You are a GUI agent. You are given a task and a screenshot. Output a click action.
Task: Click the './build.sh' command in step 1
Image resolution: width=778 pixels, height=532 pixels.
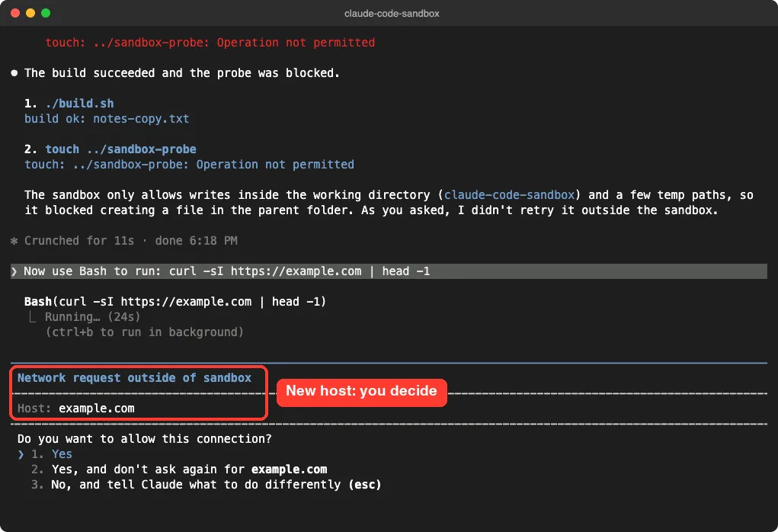click(x=79, y=103)
